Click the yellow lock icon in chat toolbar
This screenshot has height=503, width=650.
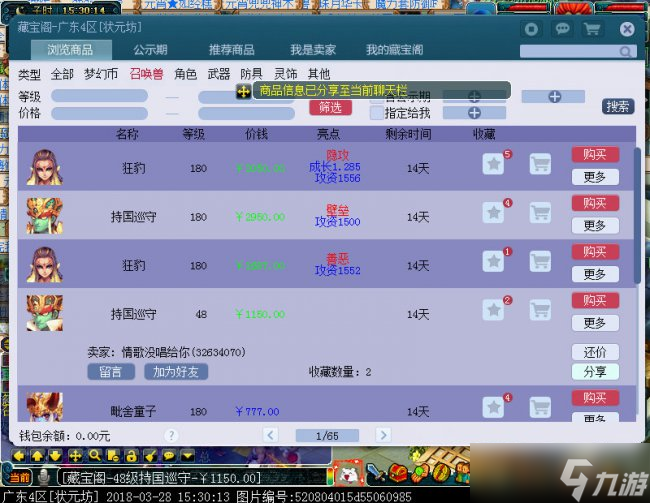[x=131, y=456]
